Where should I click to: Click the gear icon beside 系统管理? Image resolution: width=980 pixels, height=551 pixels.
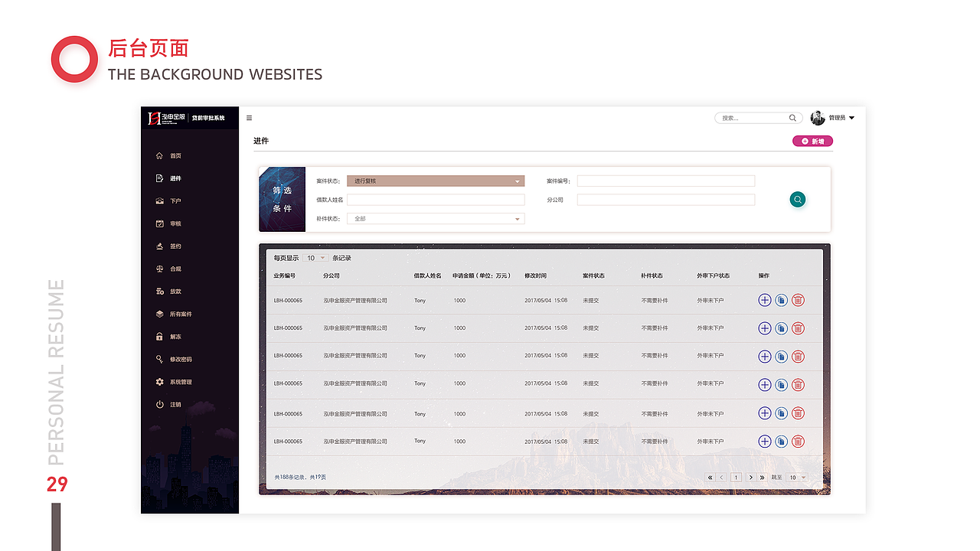(x=159, y=382)
